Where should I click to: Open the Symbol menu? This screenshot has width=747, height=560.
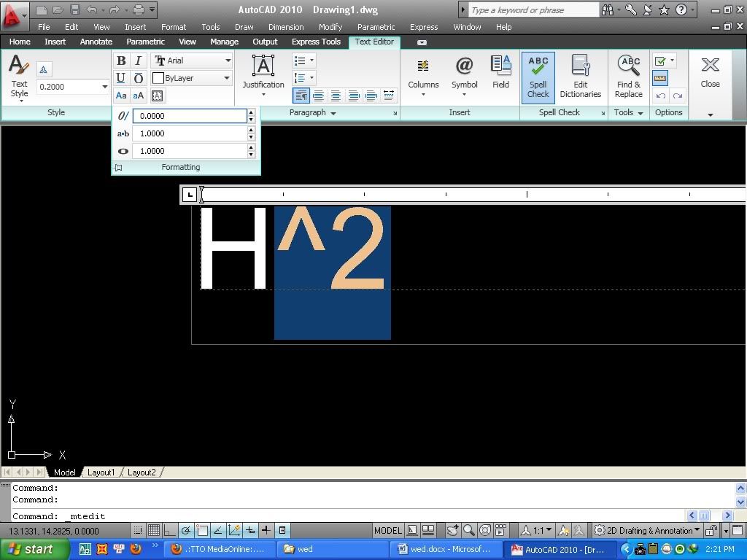click(x=465, y=77)
